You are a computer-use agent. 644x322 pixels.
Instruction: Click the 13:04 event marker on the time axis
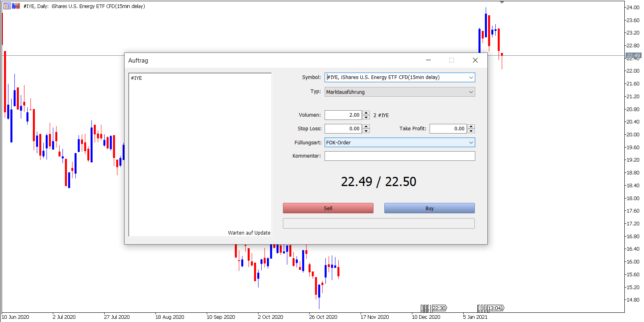pos(495,308)
